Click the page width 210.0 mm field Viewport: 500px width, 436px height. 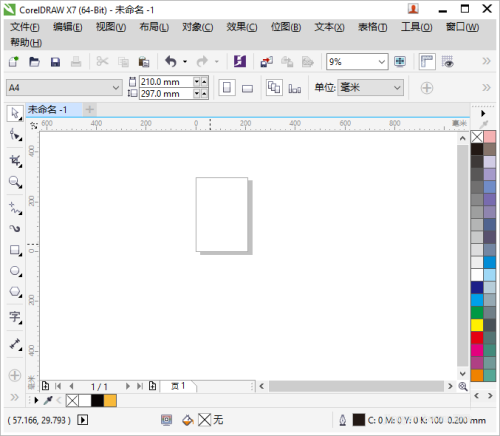pos(166,82)
